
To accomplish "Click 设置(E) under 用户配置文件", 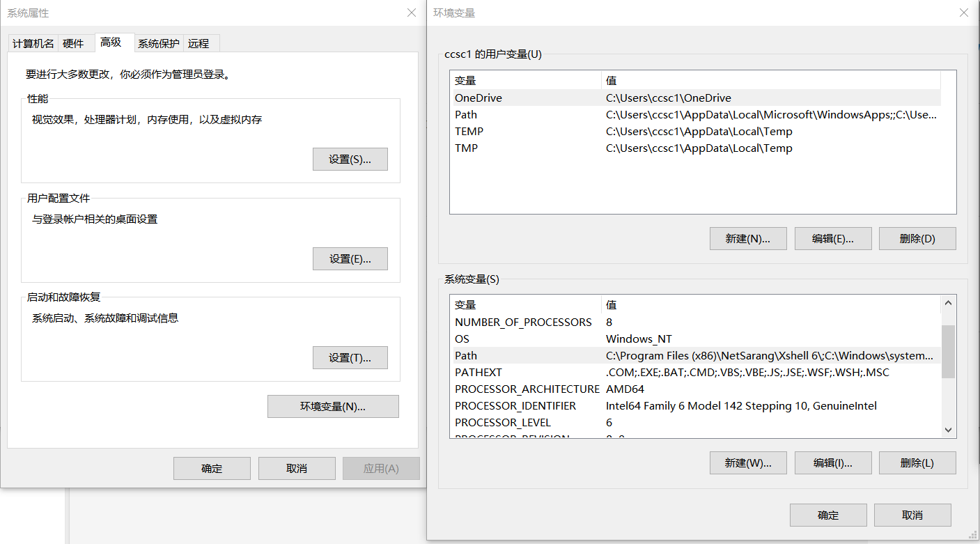I will click(x=350, y=258).
